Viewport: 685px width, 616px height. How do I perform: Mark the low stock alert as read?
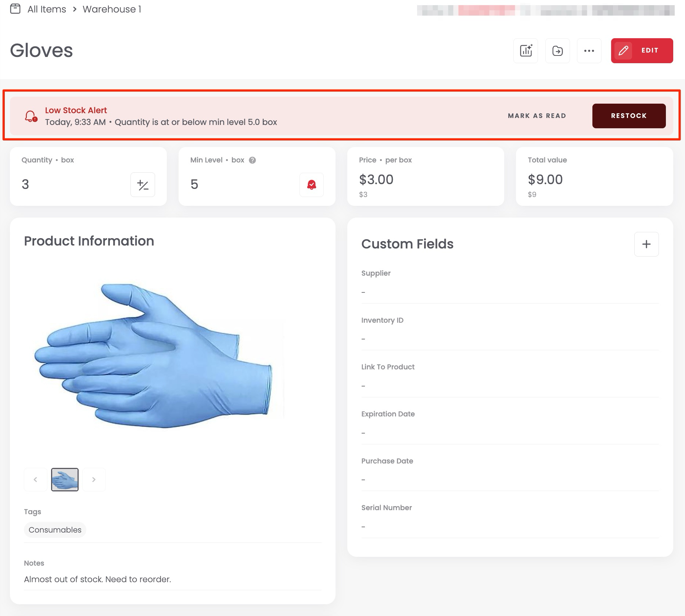coord(537,116)
